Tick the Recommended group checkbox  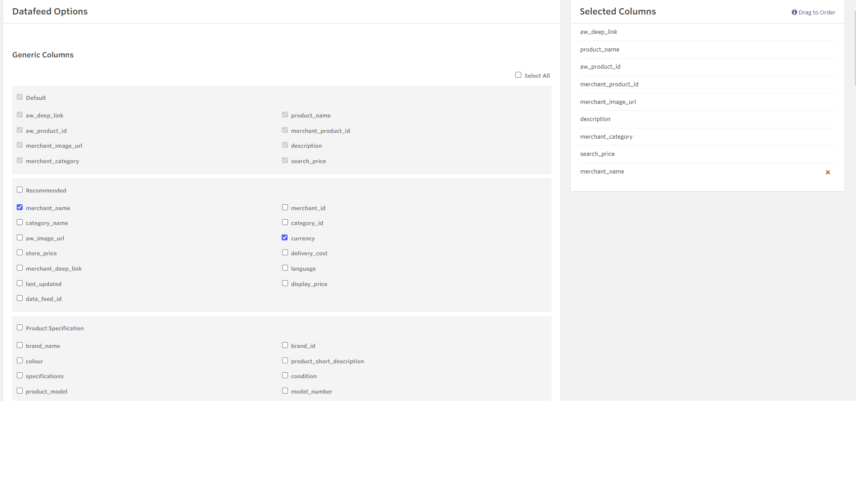coord(19,190)
